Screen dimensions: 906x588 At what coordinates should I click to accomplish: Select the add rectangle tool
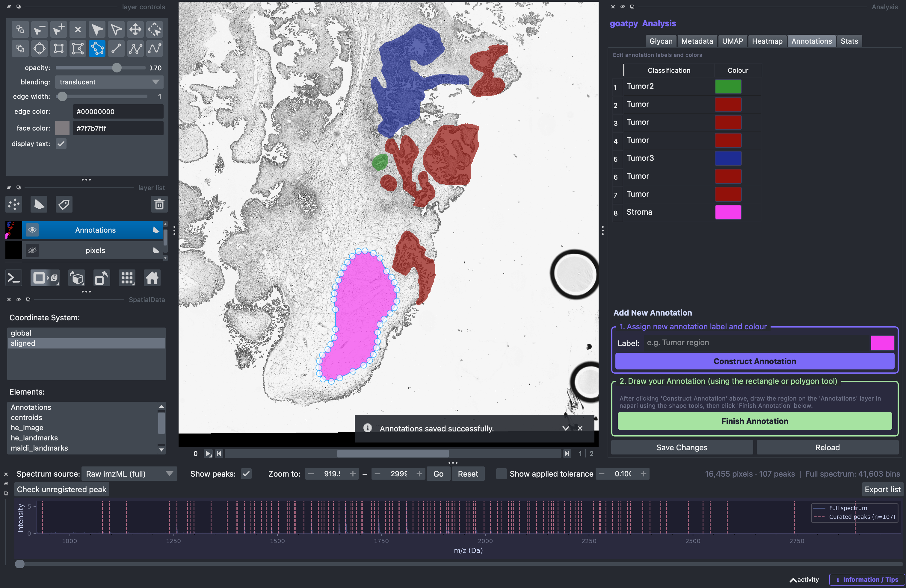click(x=59, y=49)
